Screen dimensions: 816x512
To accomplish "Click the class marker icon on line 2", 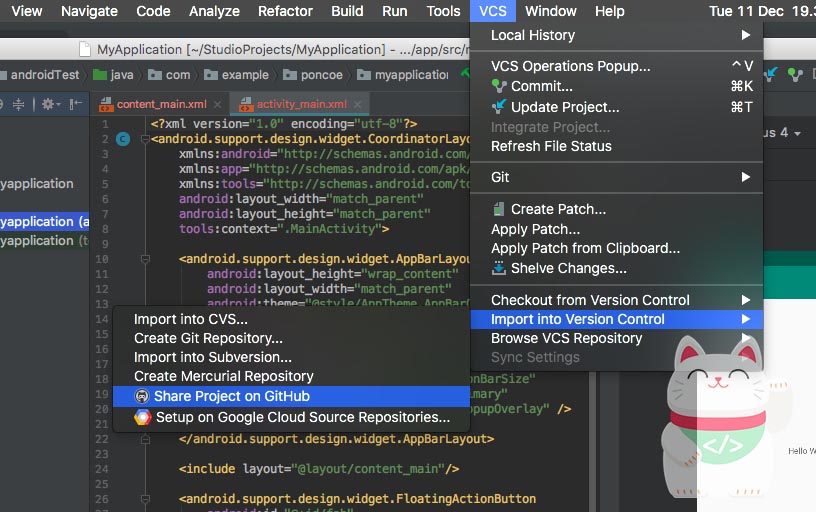I will [x=123, y=139].
